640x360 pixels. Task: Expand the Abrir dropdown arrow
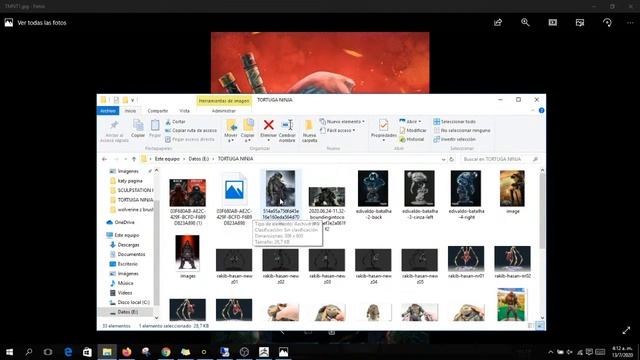[x=420, y=122]
